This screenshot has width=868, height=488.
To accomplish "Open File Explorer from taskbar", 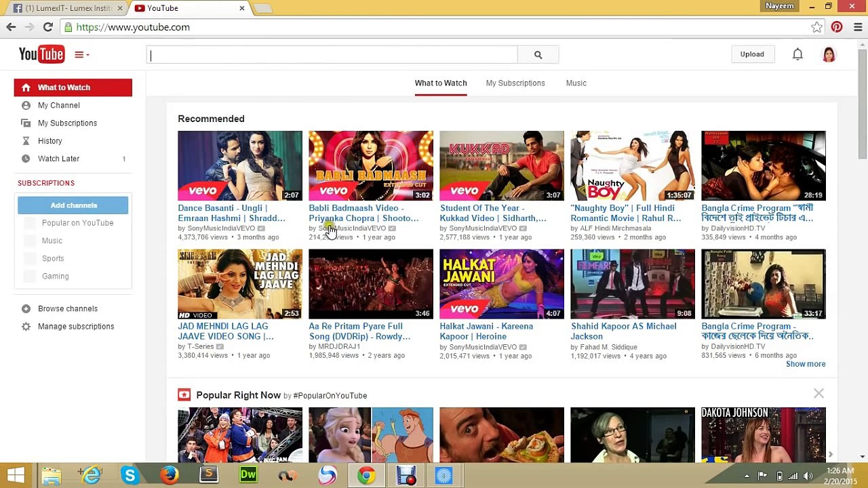I will point(52,476).
